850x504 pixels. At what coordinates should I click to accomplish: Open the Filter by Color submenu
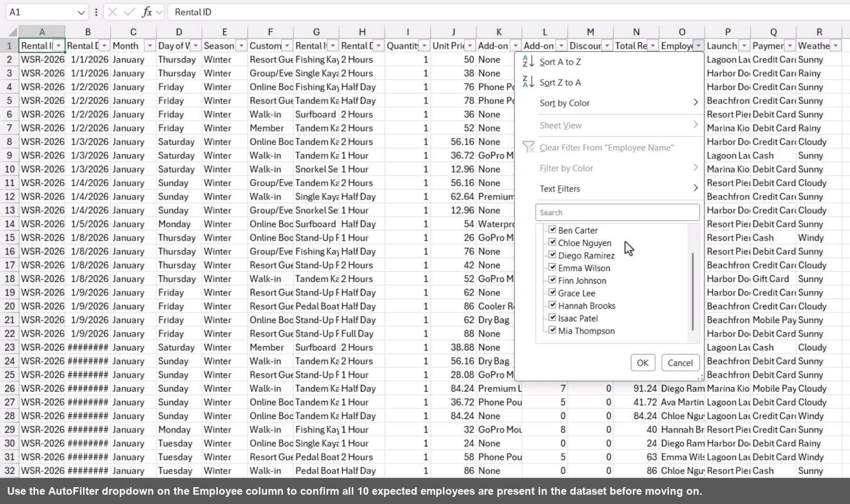point(611,168)
